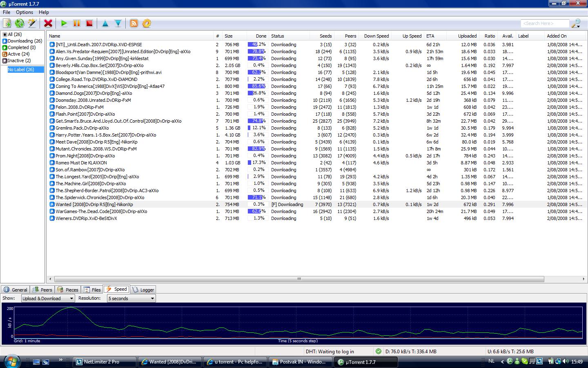Click the Speed tab
Image resolution: width=588 pixels, height=368 pixels.
coord(116,289)
